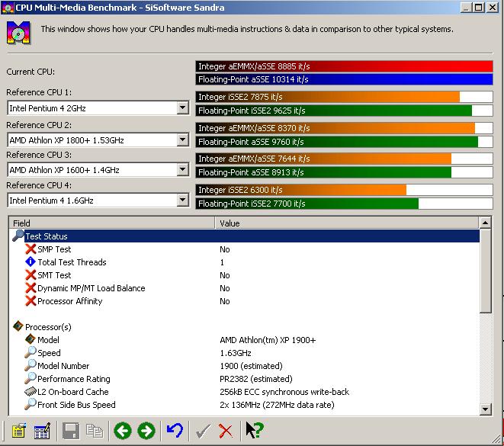Click the Value column header
504x446 pixels.
click(x=347, y=223)
